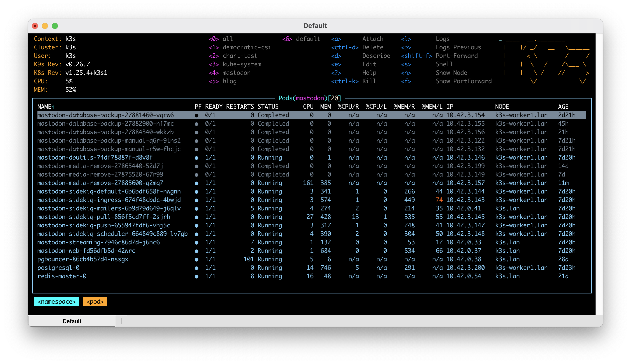Click the K8s Rev value v1.25.4+k3s1

click(86, 73)
